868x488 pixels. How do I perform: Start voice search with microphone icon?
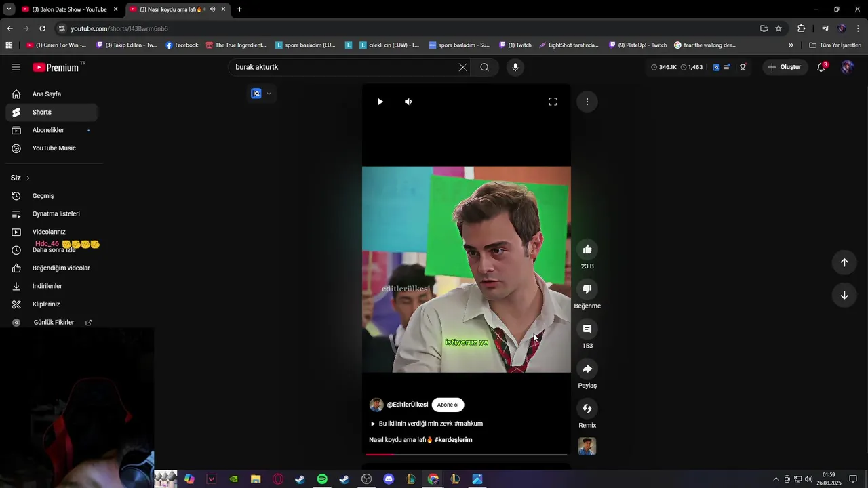click(515, 67)
